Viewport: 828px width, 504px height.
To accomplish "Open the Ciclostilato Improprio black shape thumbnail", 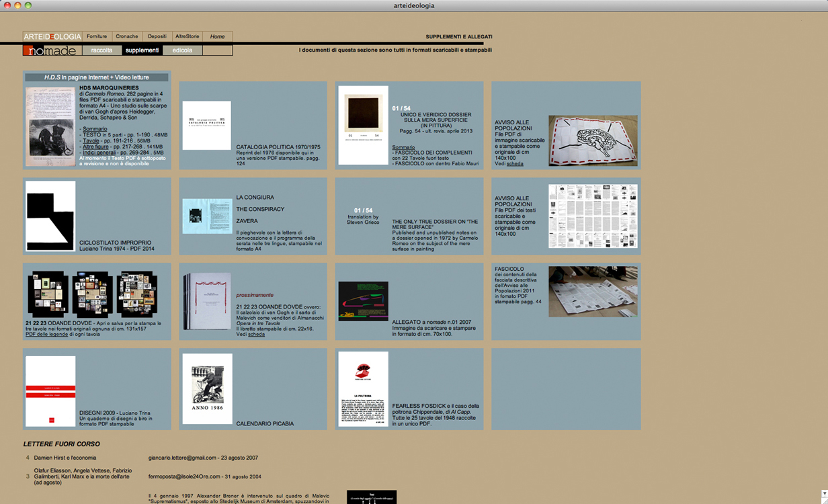I will (x=50, y=216).
